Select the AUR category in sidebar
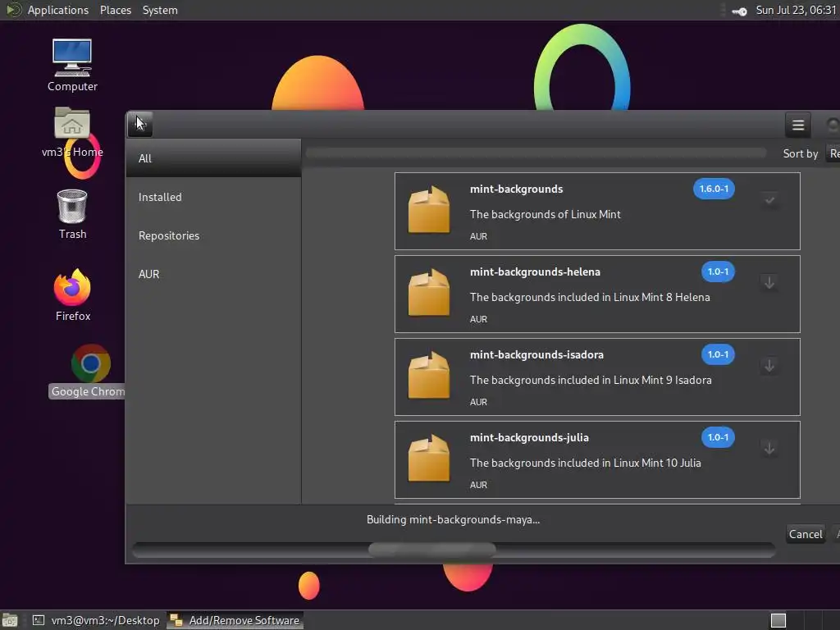Image resolution: width=840 pixels, height=630 pixels. pos(213,274)
